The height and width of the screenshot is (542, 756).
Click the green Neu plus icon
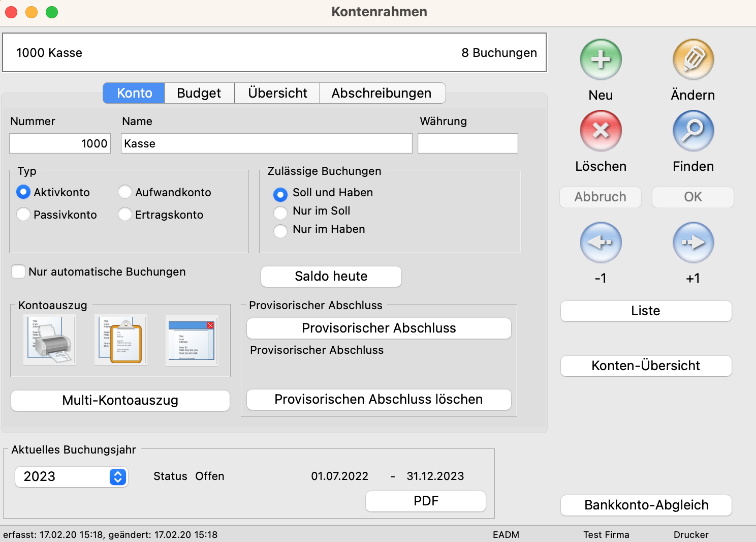point(601,59)
